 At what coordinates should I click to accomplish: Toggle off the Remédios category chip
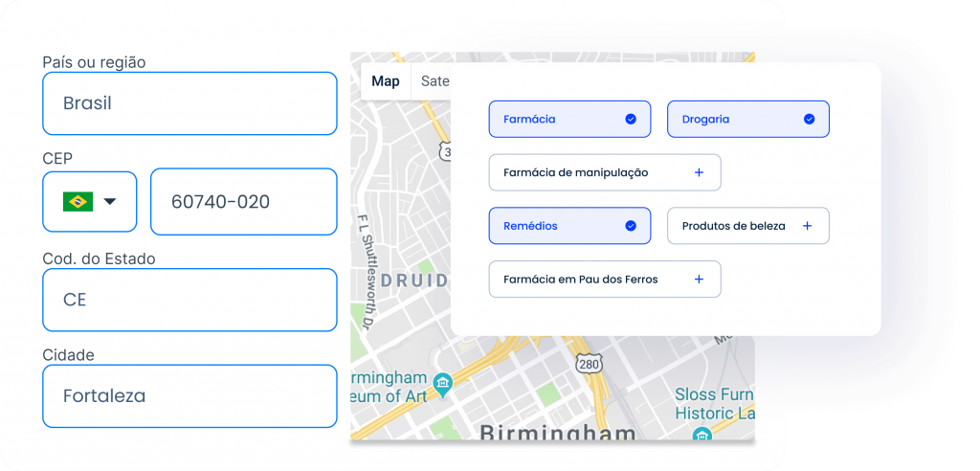(x=568, y=226)
